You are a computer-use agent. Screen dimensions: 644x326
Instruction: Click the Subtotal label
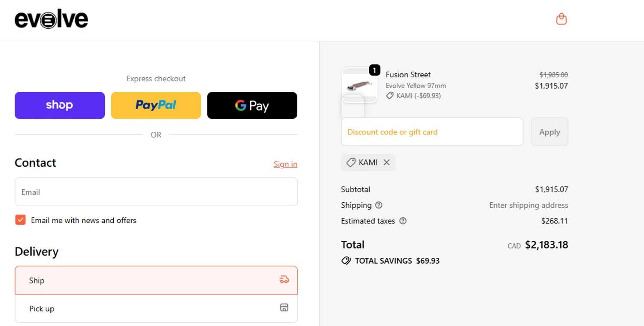click(x=355, y=189)
